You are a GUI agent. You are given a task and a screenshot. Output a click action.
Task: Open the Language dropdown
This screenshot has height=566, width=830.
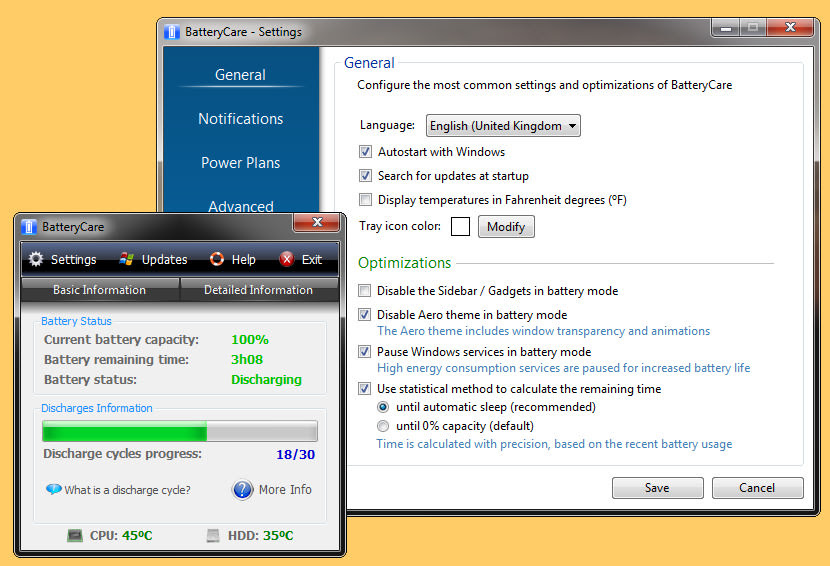(x=503, y=125)
